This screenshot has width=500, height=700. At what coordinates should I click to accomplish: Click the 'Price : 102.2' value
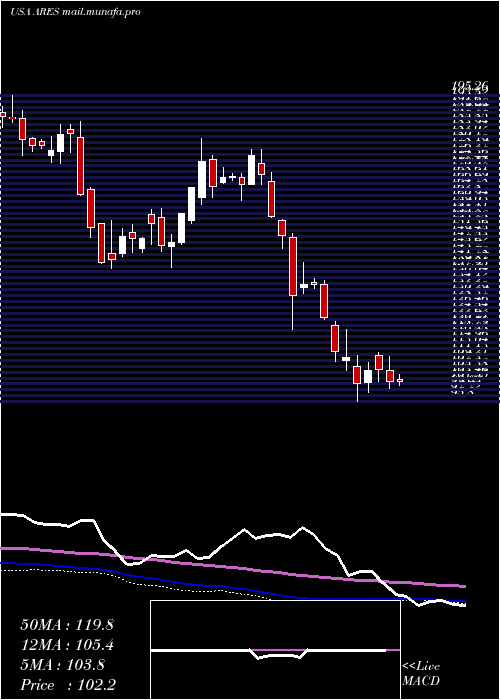(68, 685)
